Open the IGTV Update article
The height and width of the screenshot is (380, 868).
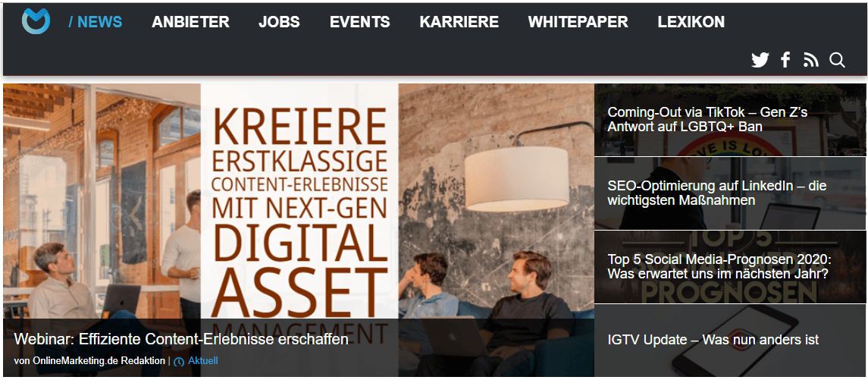click(x=730, y=340)
